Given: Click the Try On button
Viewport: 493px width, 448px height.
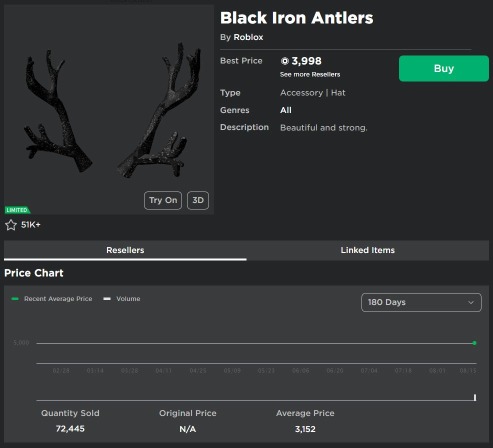Looking at the screenshot, I should coord(163,200).
